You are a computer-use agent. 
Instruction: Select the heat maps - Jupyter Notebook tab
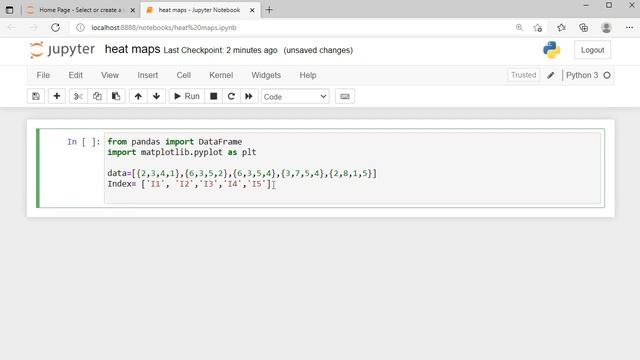(200, 10)
